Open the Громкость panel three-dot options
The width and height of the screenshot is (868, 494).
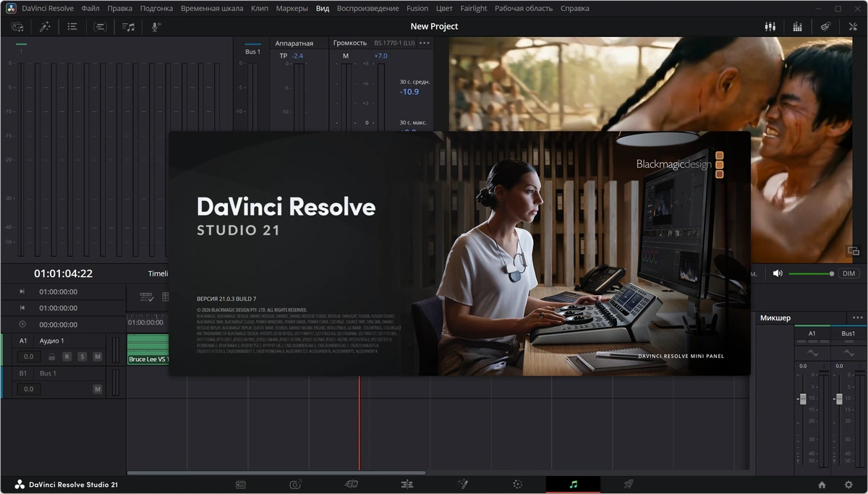coord(425,43)
